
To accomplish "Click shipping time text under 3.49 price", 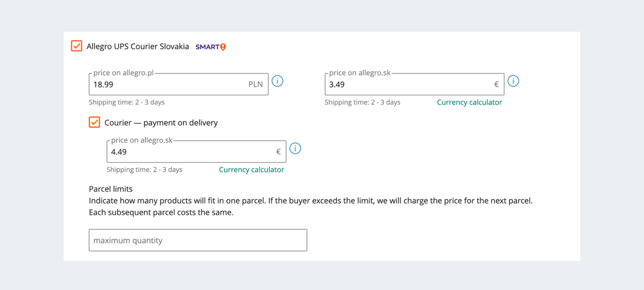I will tap(362, 102).
